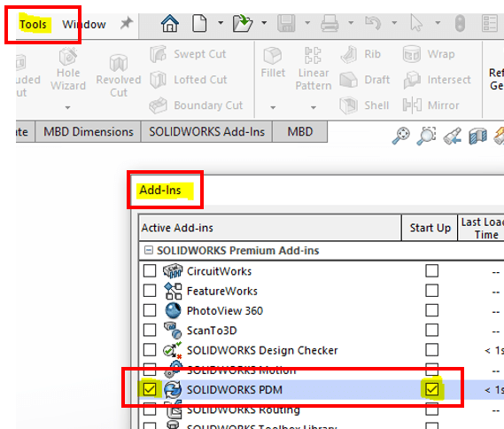The image size is (504, 429).
Task: Select the Shell tool
Action: pos(365,105)
